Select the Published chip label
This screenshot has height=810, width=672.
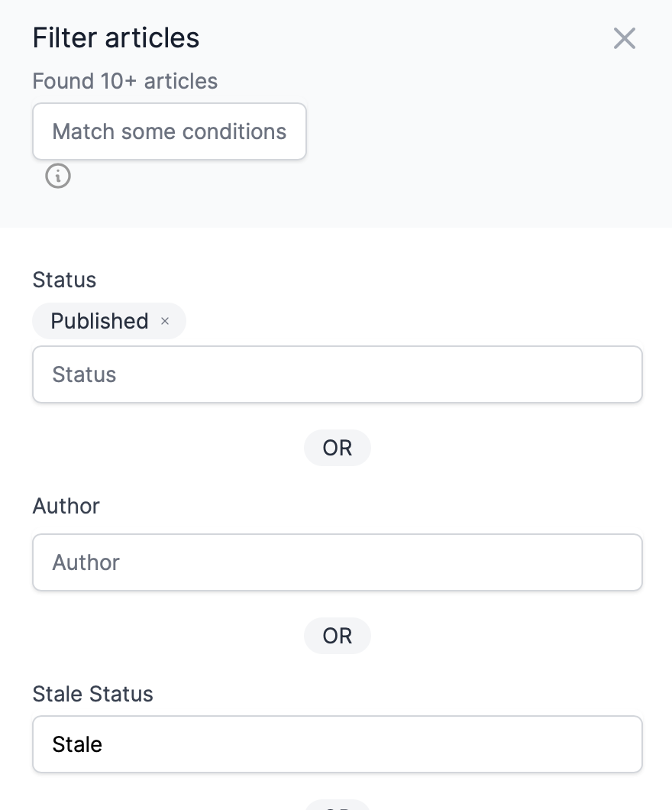pyautogui.click(x=99, y=321)
